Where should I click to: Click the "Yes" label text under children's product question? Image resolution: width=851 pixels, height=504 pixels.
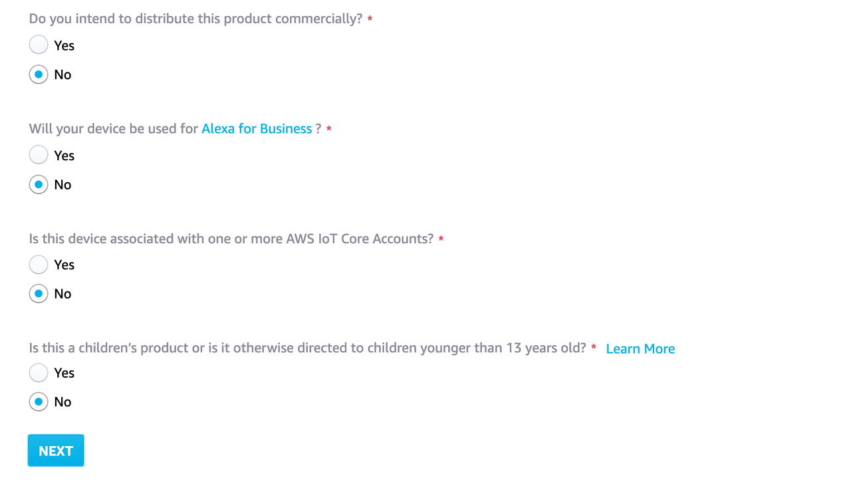64,373
